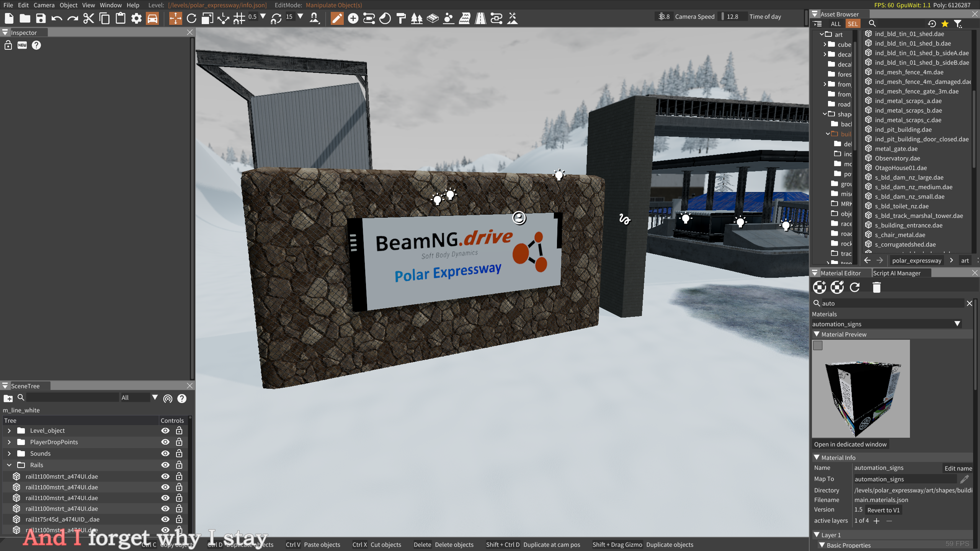Click the Revert to V1 button
This screenshot has width=980, height=551.
coord(883,510)
